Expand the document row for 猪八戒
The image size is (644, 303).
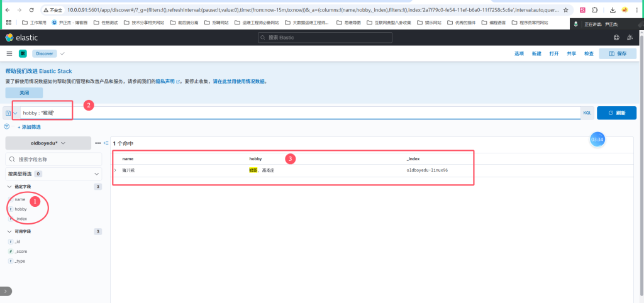click(115, 170)
